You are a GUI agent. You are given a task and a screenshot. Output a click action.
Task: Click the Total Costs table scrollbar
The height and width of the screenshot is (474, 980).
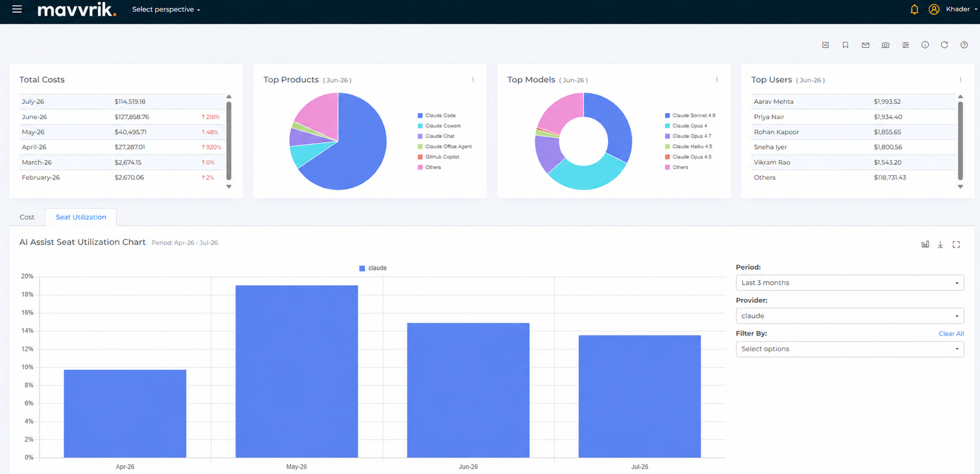(229, 141)
